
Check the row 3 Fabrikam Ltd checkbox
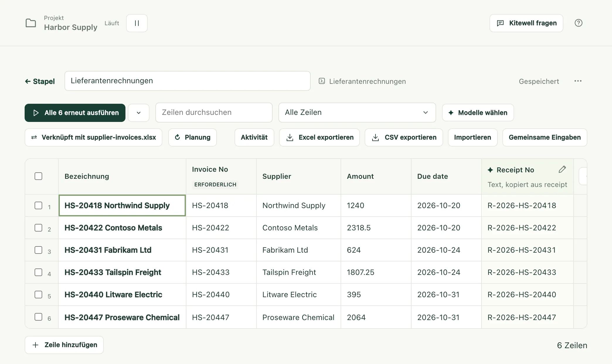(x=38, y=250)
